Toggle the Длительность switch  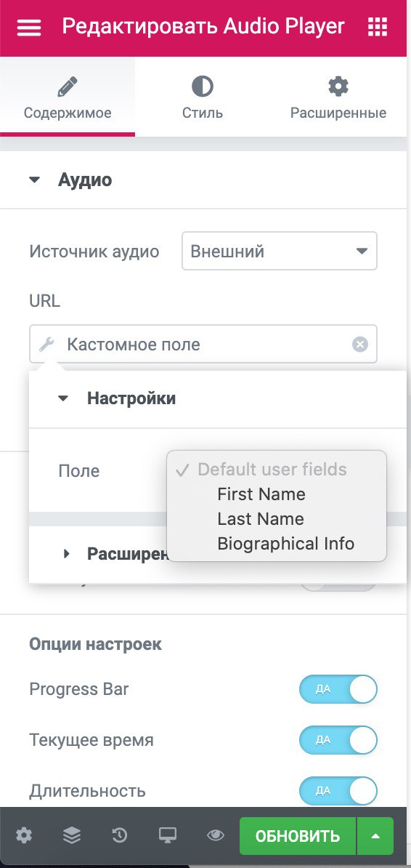pyautogui.click(x=338, y=790)
